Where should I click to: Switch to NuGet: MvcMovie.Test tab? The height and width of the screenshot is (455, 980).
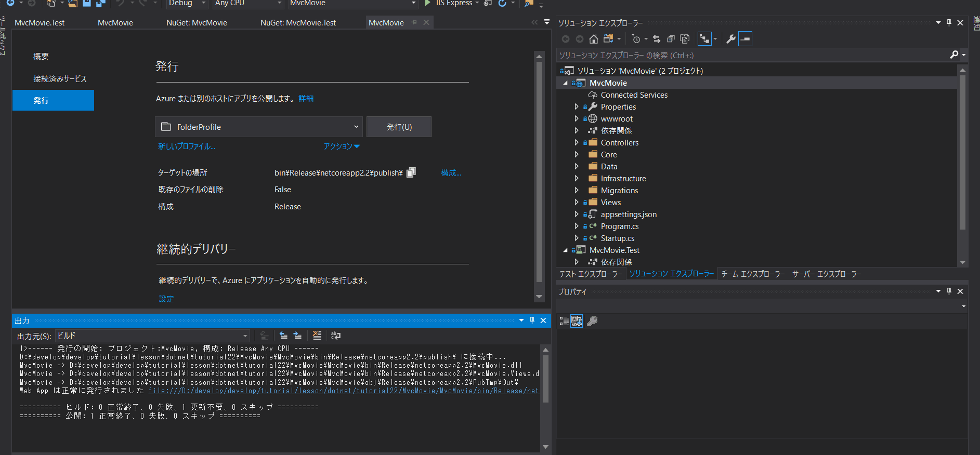click(x=298, y=23)
